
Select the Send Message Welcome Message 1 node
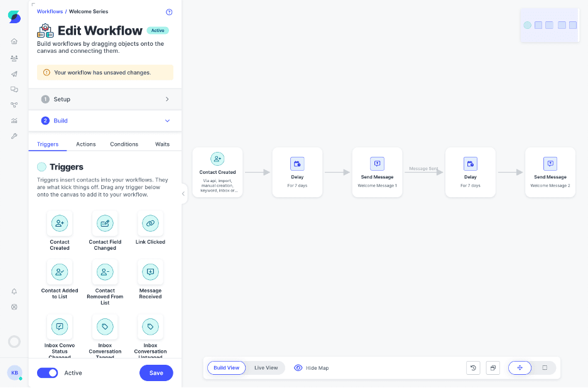coord(377,173)
